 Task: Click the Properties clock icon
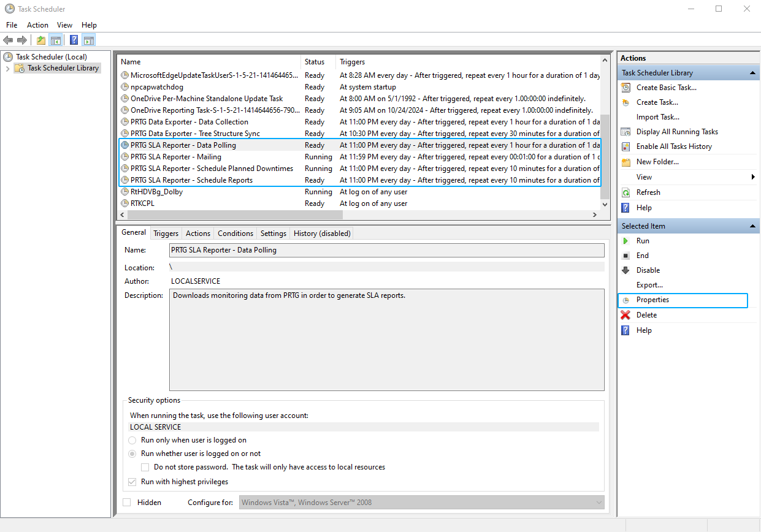[x=625, y=300]
